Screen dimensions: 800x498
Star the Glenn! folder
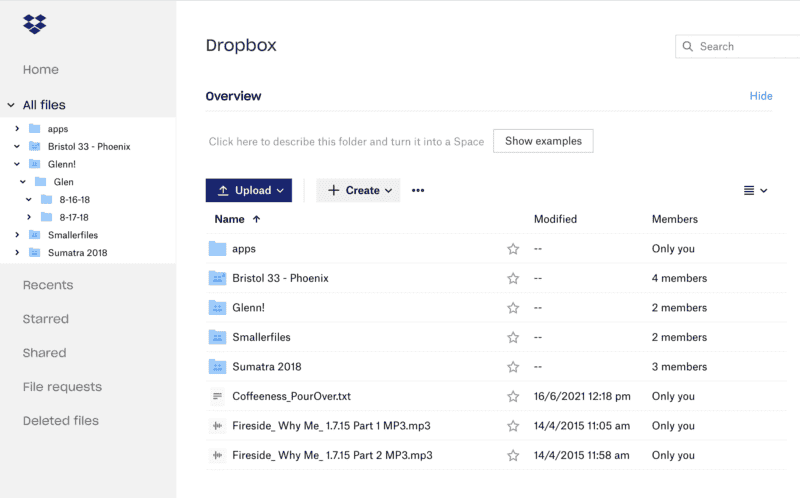coord(513,308)
